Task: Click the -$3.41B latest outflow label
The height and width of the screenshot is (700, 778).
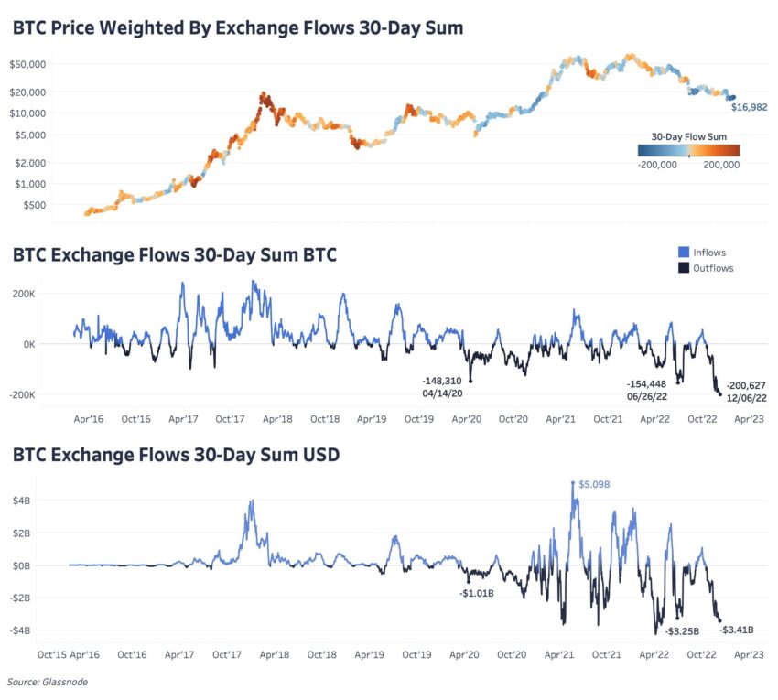Action: (x=738, y=630)
